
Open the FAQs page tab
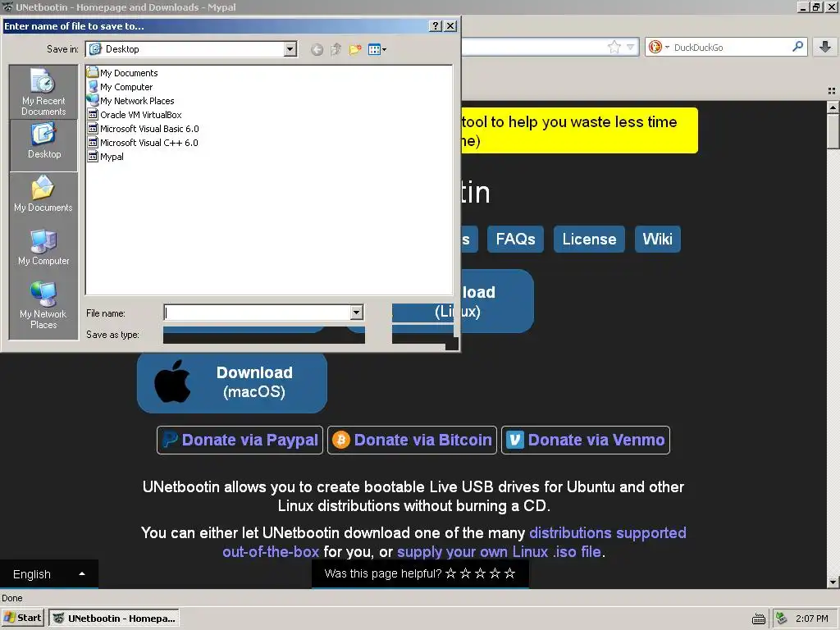(x=515, y=239)
